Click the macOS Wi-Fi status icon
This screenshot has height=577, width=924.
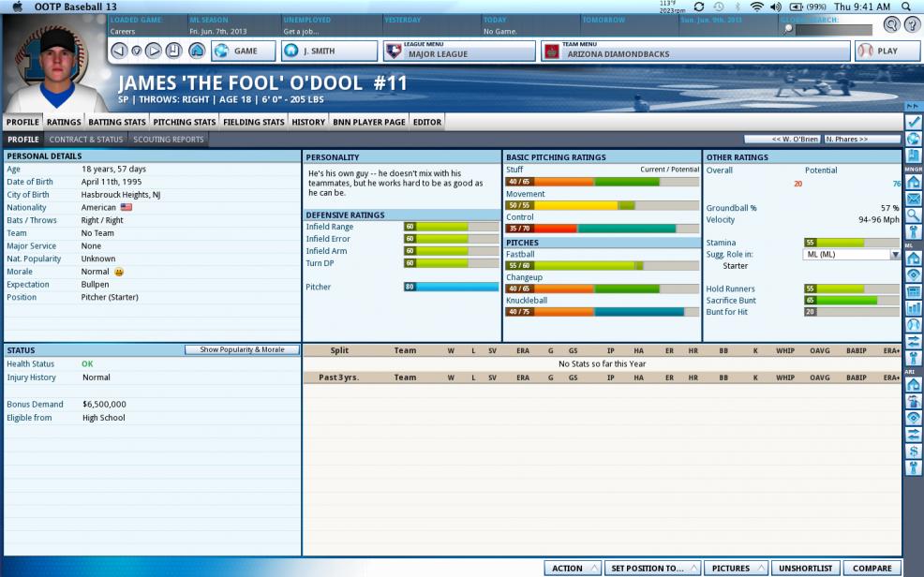coord(756,7)
